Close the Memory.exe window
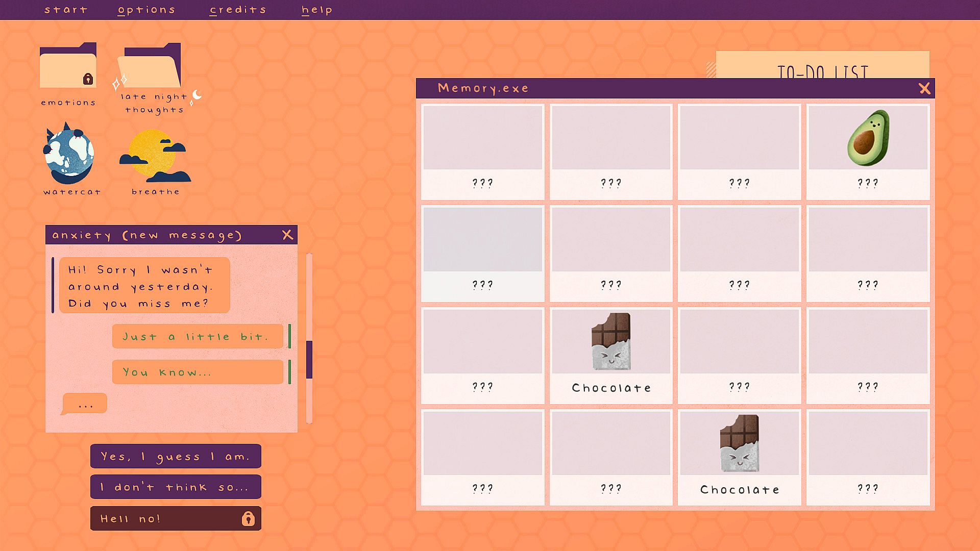Viewport: 980px width, 551px height. (924, 88)
